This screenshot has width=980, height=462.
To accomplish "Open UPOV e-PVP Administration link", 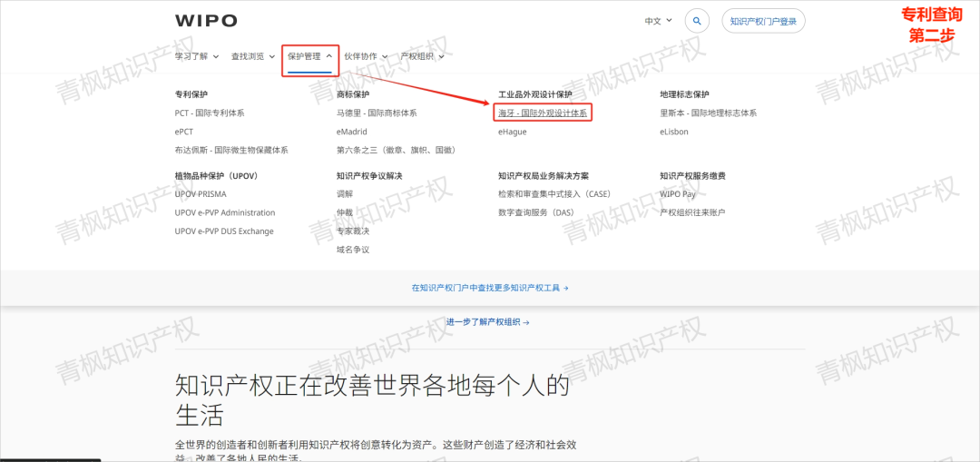I will pyautogui.click(x=225, y=212).
